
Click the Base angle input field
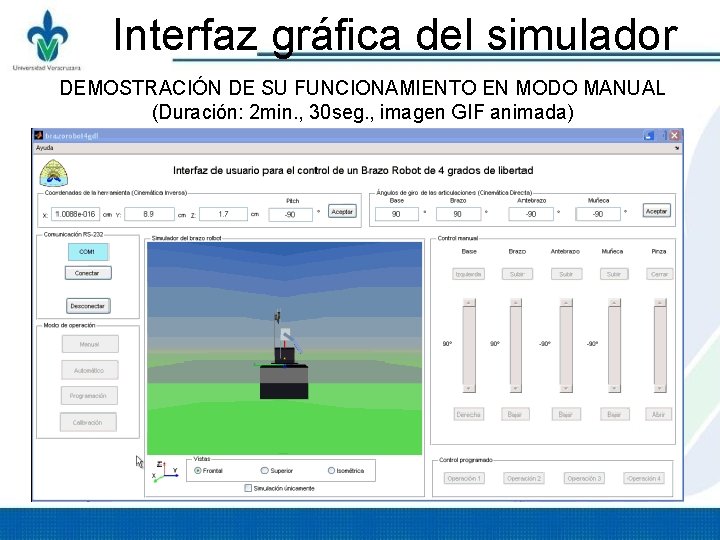pyautogui.click(x=397, y=214)
